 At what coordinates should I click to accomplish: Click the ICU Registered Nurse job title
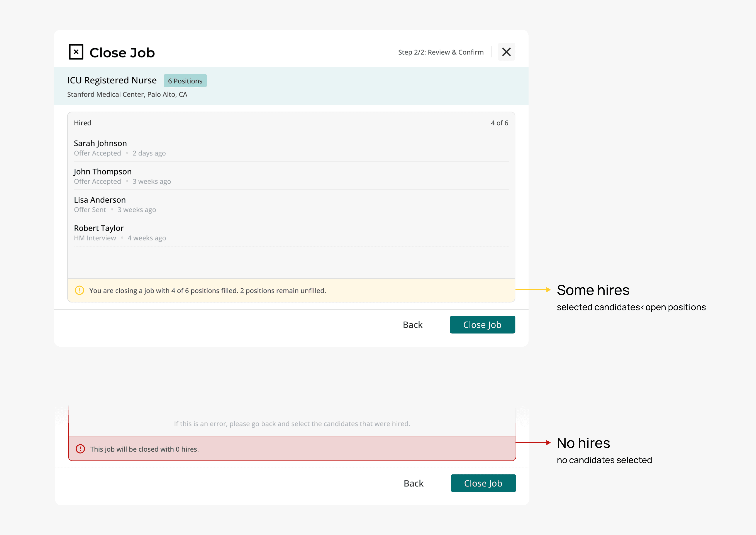click(112, 80)
